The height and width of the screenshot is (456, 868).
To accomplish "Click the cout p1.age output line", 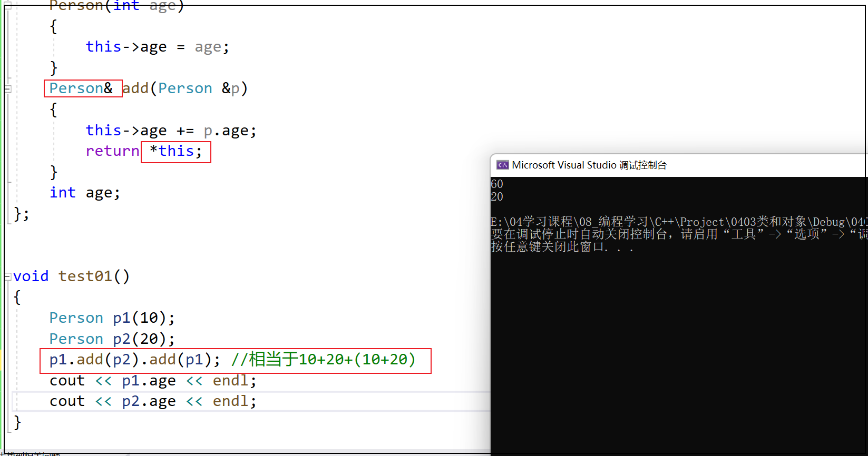I will (x=153, y=381).
